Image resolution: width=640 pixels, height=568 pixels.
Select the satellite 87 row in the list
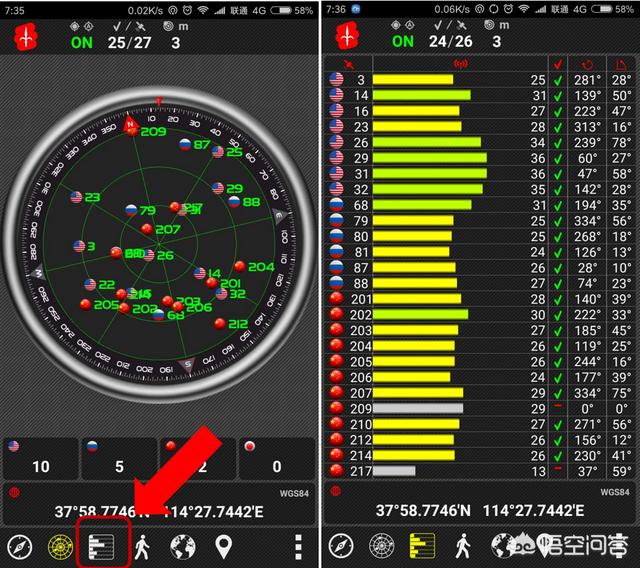coord(481,268)
